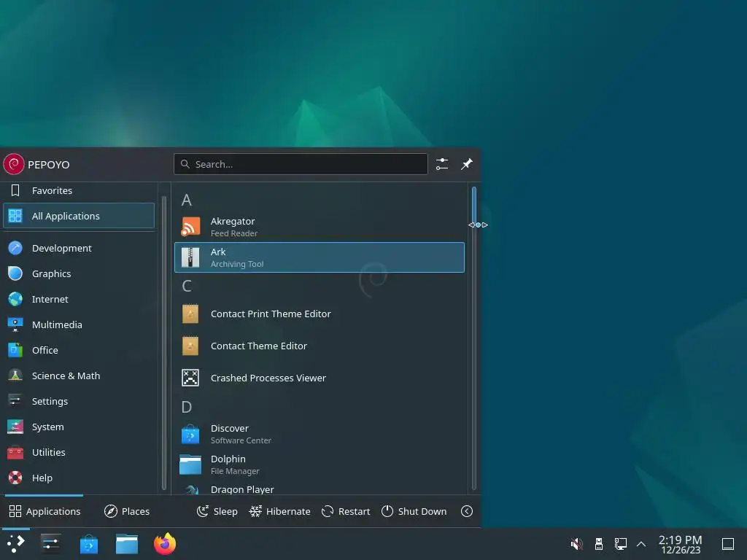Click the muted volume tray icon
The image size is (747, 560).
[x=576, y=543]
